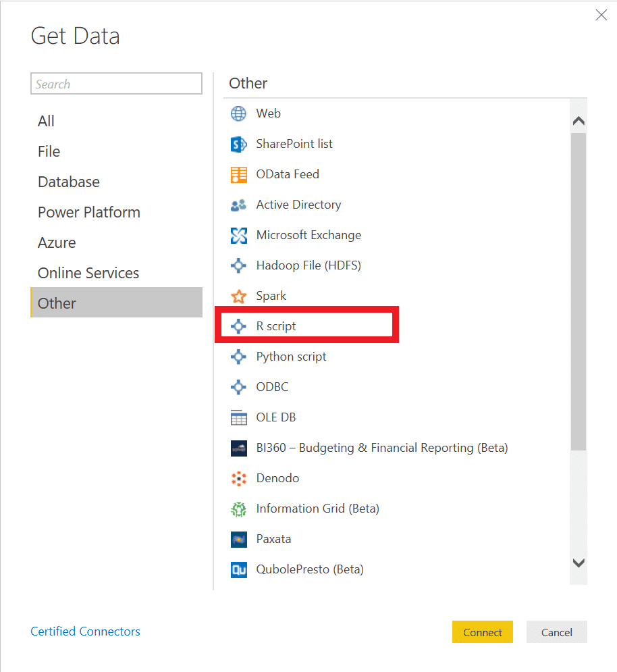Select the "SharePoint list" label
The width and height of the screenshot is (617, 672).
pyautogui.click(x=294, y=144)
